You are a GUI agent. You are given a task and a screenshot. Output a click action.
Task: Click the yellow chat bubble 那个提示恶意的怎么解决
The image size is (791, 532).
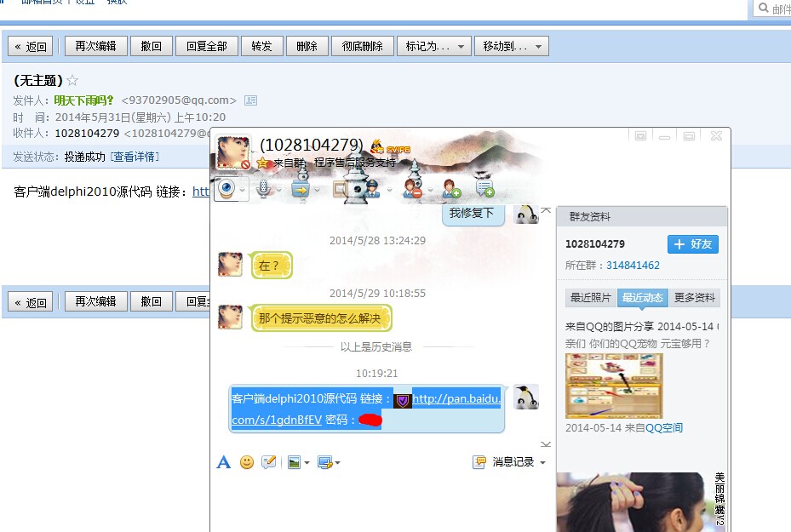(321, 318)
